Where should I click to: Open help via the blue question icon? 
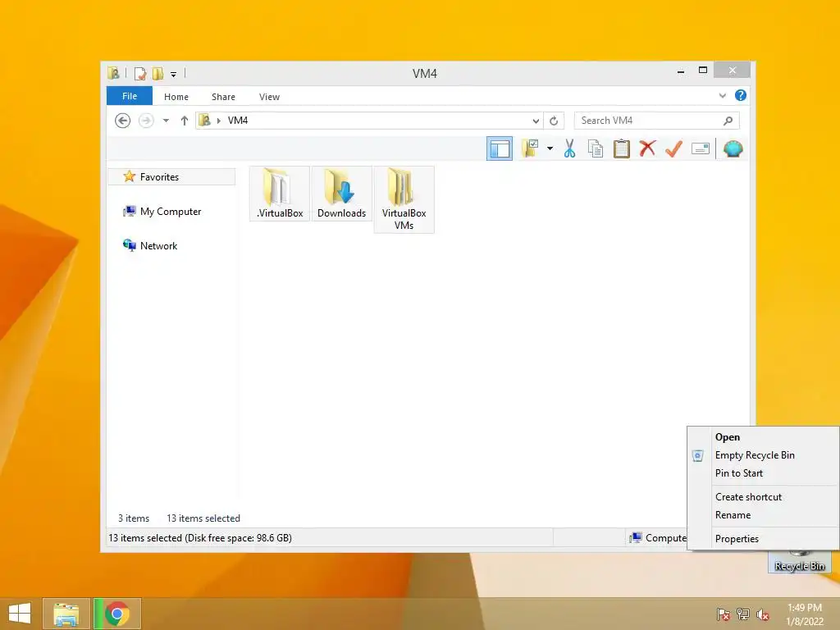pos(741,95)
